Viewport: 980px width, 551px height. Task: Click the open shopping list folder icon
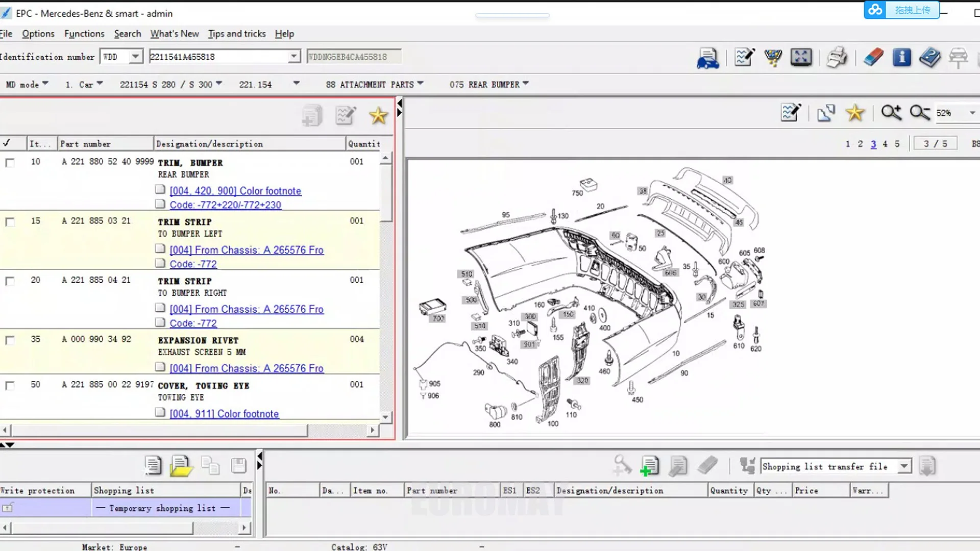[x=181, y=466]
